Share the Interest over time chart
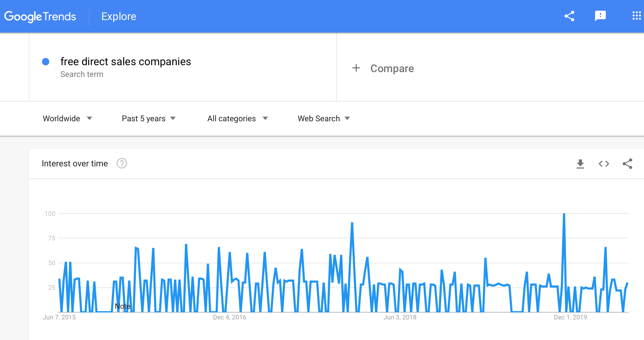The image size is (644, 340). tap(627, 164)
